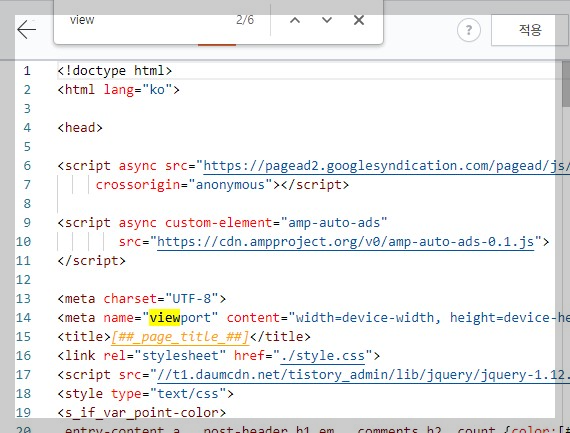The height and width of the screenshot is (433, 570).
Task: Click the <!doctype html> line
Action: click(x=115, y=71)
